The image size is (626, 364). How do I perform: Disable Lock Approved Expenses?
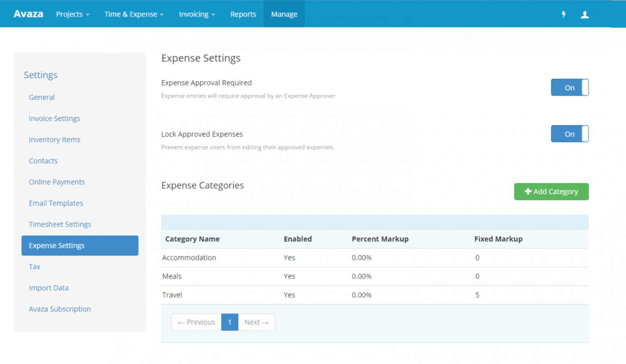pyautogui.click(x=570, y=134)
